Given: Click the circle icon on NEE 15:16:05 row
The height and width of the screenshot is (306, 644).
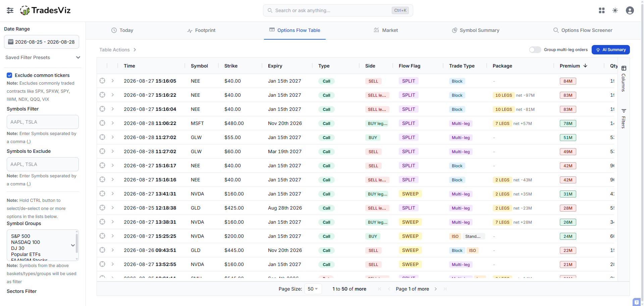Looking at the screenshot, I should coord(102,81).
